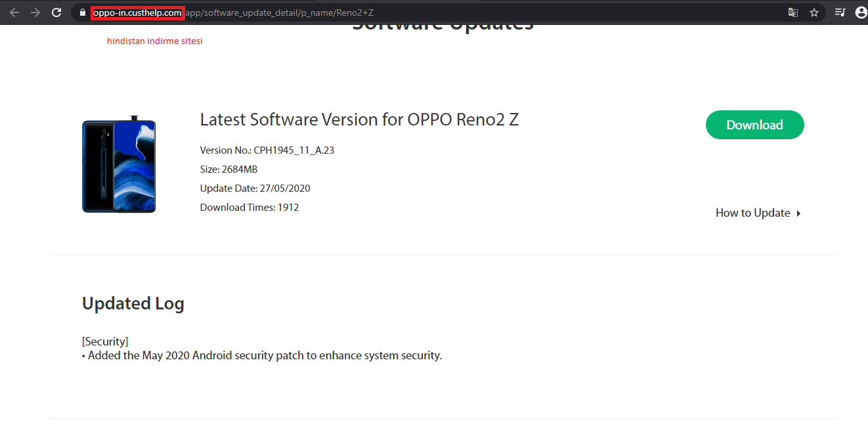Image resolution: width=868 pixels, height=446 pixels.
Task: Click the green Download button
Action: (x=754, y=125)
